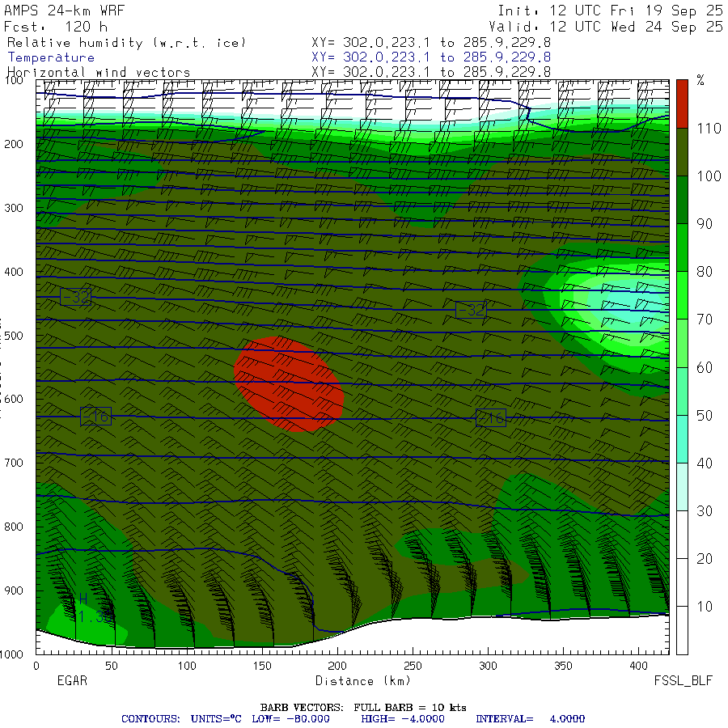Click the '%' unit label above colorbar
The width and height of the screenshot is (728, 728).
tap(700, 80)
